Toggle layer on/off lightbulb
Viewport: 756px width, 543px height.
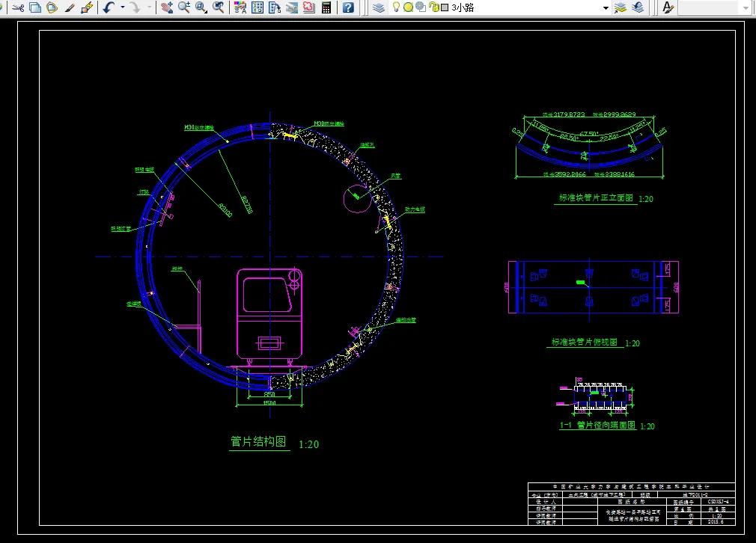pos(396,7)
